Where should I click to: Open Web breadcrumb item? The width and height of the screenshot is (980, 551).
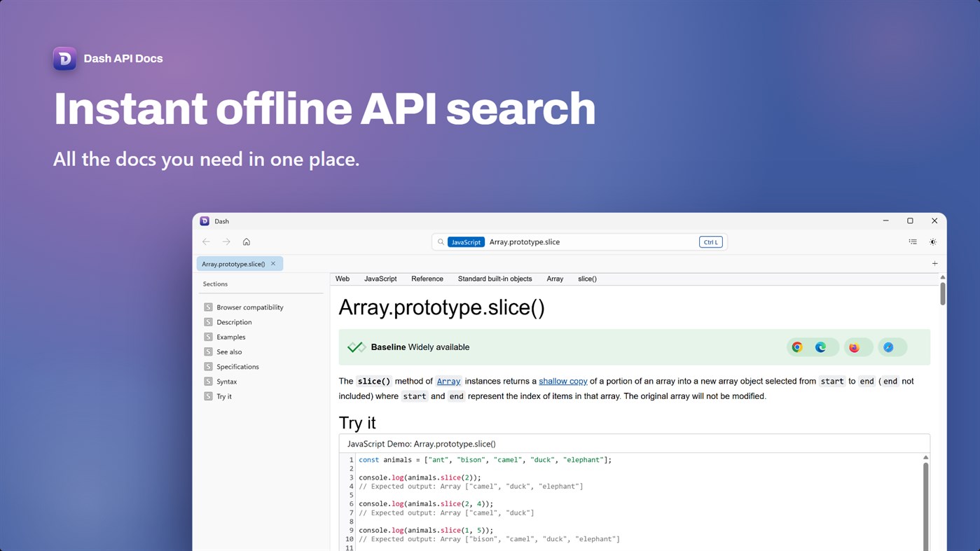tap(343, 279)
